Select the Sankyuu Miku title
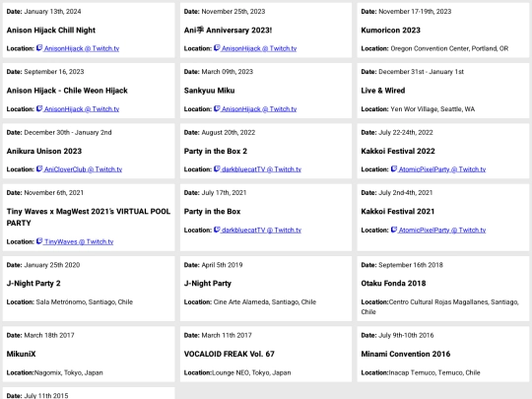Screen dimensions: 532x399 [x=209, y=91]
